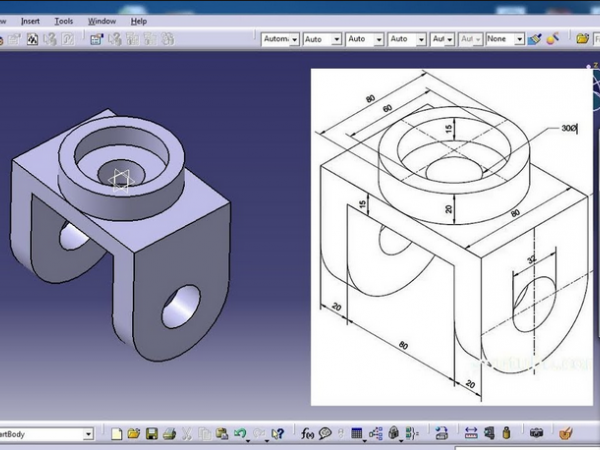Click the Paste clipboard icon

click(x=222, y=434)
